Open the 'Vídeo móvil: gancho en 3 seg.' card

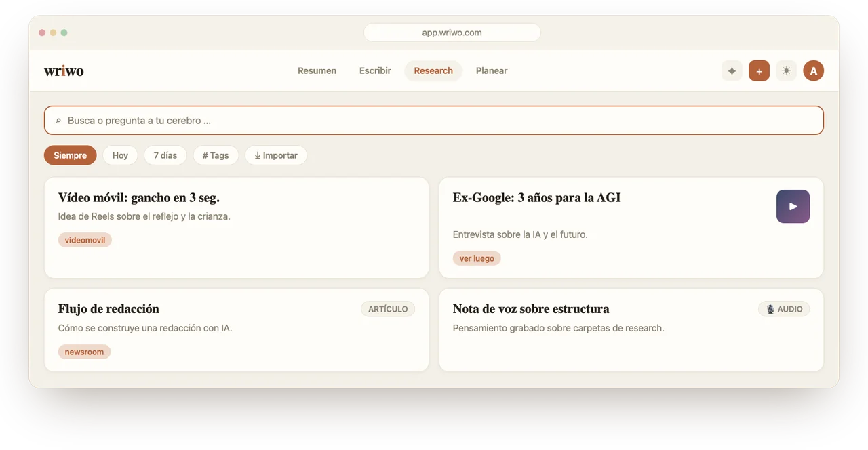pos(237,228)
